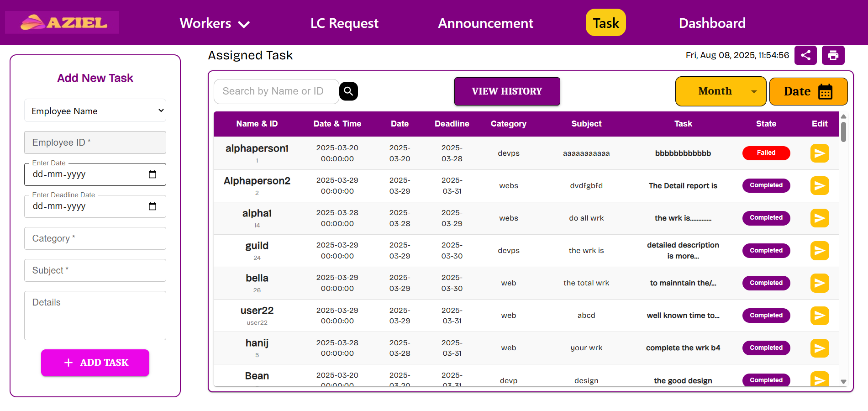Open the Announcement menu item
Viewport: 868px width, 411px height.
[485, 23]
